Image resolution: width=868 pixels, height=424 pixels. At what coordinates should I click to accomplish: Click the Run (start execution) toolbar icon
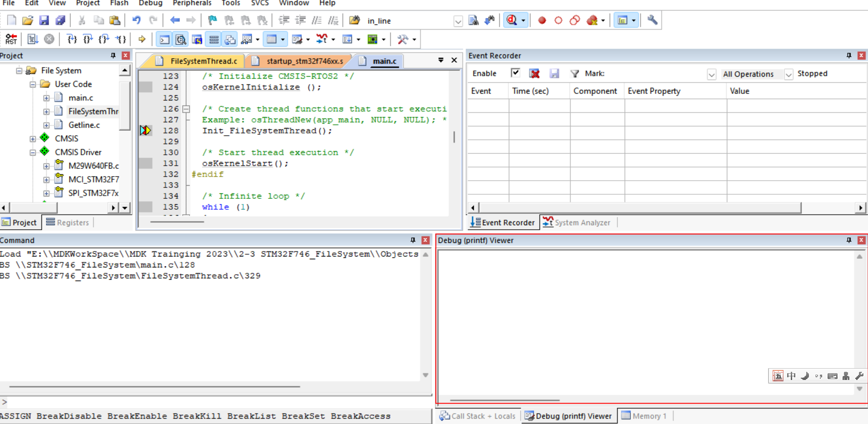click(32, 39)
